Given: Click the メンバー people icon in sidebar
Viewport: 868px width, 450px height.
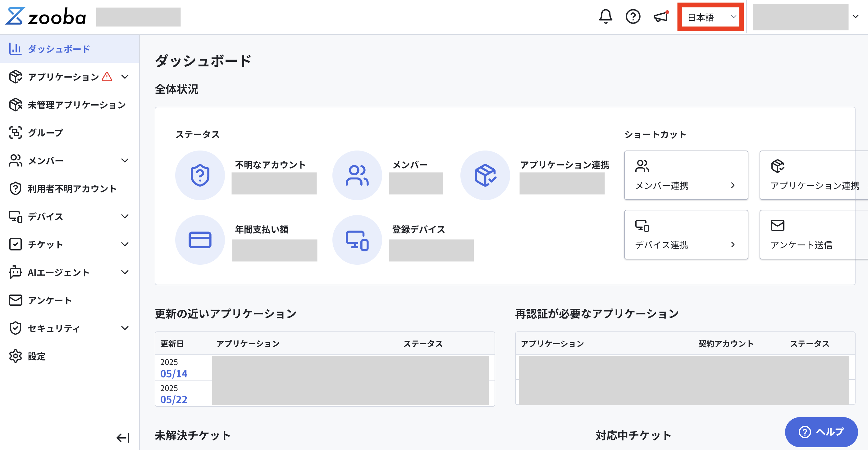Looking at the screenshot, I should pyautogui.click(x=15, y=160).
